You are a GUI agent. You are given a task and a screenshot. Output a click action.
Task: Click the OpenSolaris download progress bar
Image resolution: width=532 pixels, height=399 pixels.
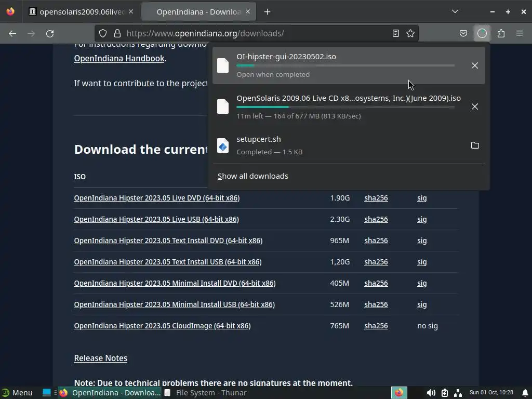coord(345,107)
